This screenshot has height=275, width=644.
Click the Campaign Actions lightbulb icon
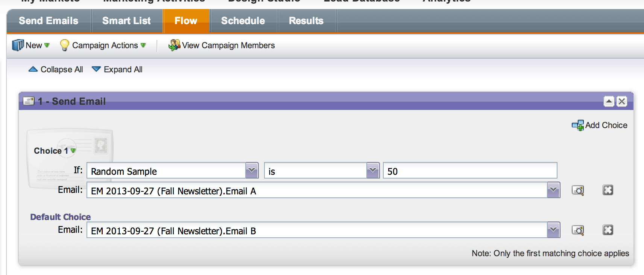click(x=64, y=45)
